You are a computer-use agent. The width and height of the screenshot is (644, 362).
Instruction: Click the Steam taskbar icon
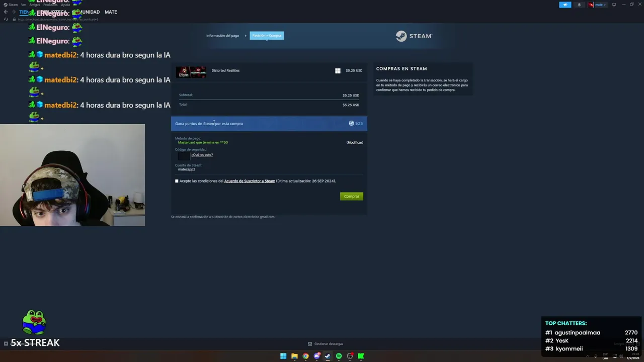[x=328, y=356]
